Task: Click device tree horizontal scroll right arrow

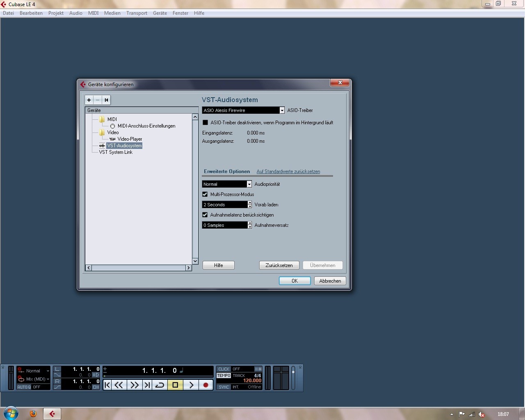Action: (189, 268)
